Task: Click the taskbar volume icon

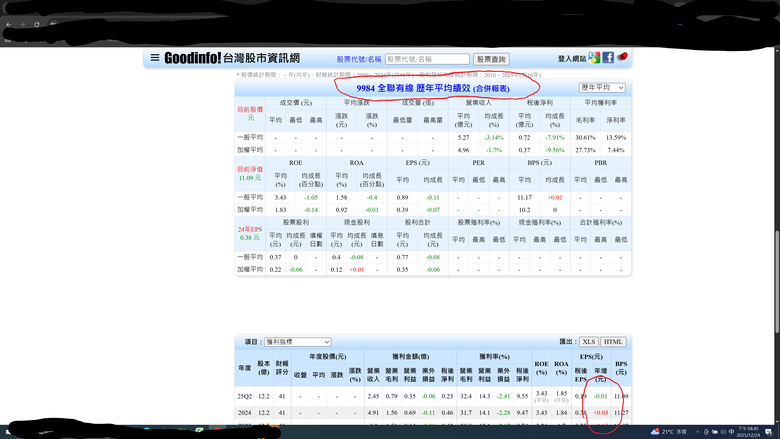Action: 723,432
